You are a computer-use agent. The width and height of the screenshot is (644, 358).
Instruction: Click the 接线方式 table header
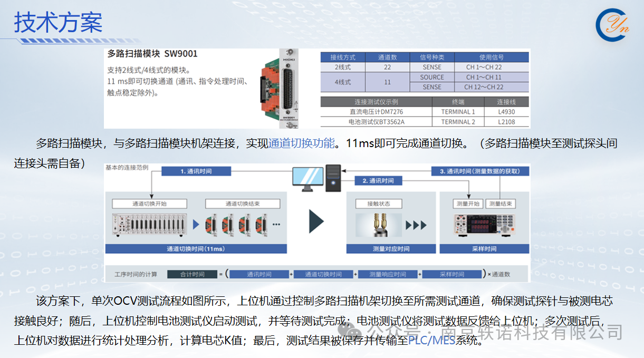point(343,57)
